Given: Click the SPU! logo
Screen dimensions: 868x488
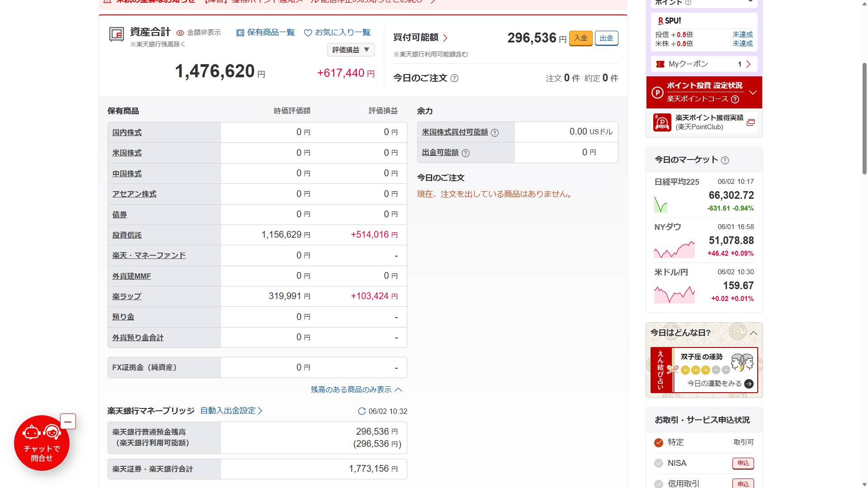Looking at the screenshot, I should click(669, 21).
